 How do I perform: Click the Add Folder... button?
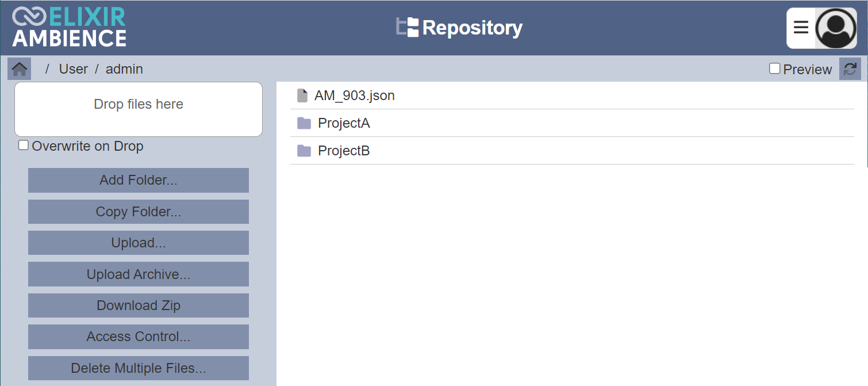(139, 180)
